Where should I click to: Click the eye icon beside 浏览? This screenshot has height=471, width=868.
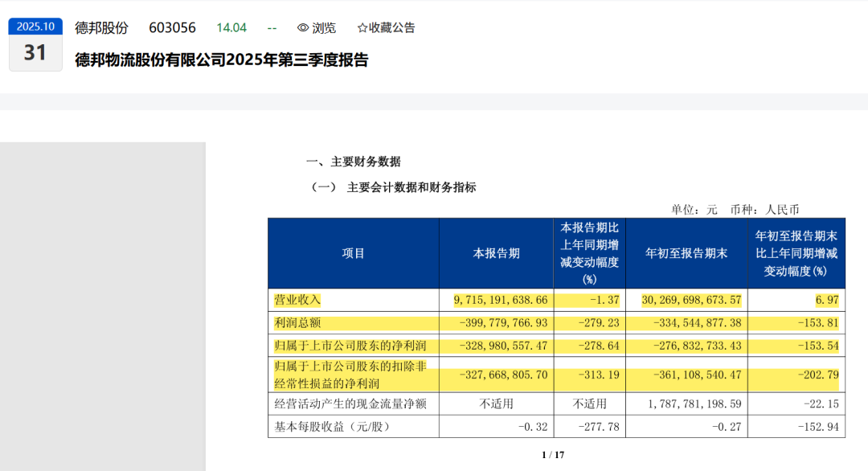pos(303,27)
